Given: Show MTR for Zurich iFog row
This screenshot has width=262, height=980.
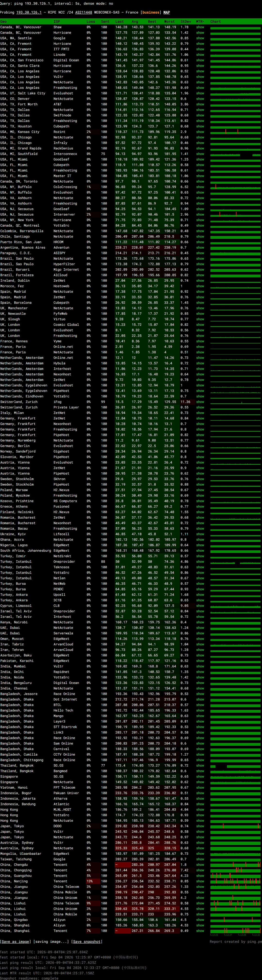Looking at the screenshot, I should click(x=200, y=402).
